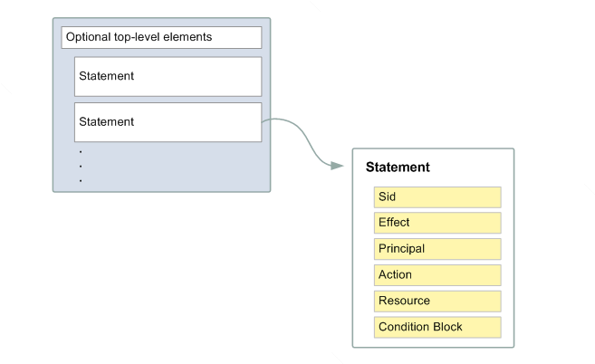Pick the Action element
The image size is (595, 364).
coord(437,275)
